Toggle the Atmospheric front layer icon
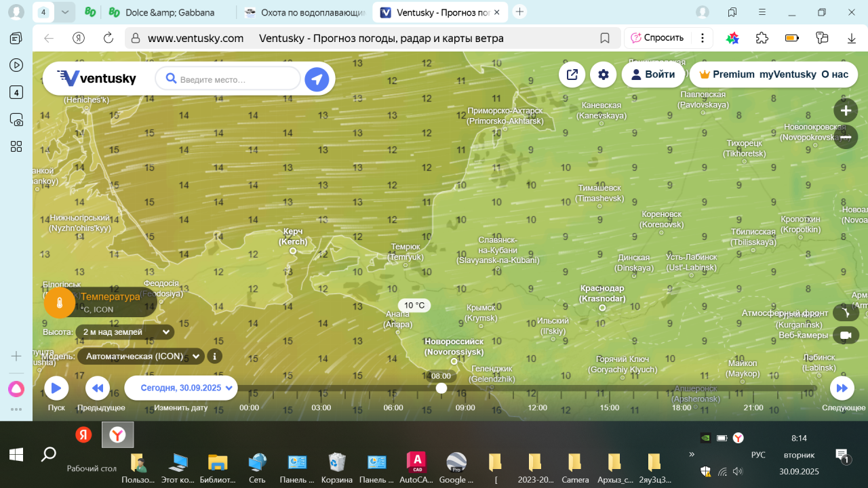 (x=845, y=313)
